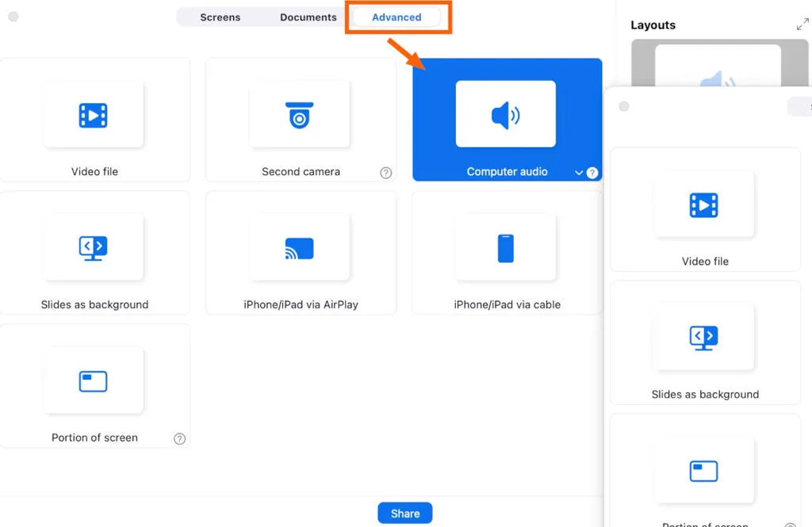Select iPhone/iPad via AirPlay icon
Image resolution: width=812 pixels, height=527 pixels.
(x=300, y=249)
